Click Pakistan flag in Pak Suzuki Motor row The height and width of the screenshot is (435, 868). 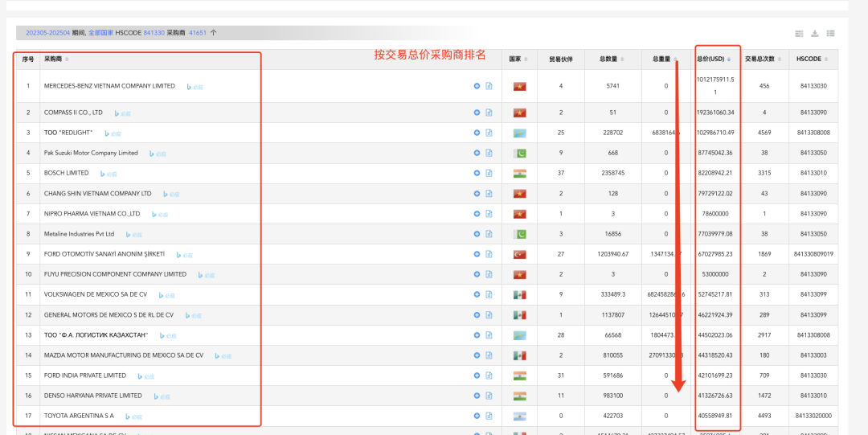[x=519, y=153]
